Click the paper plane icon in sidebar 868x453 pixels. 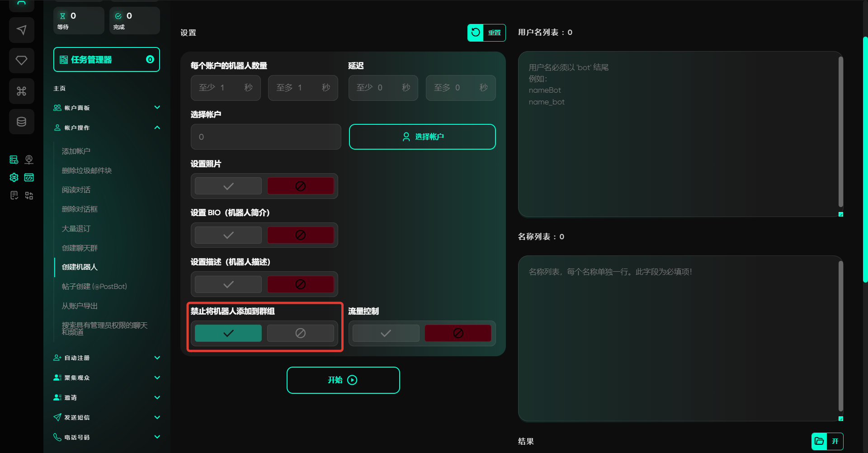[21, 30]
